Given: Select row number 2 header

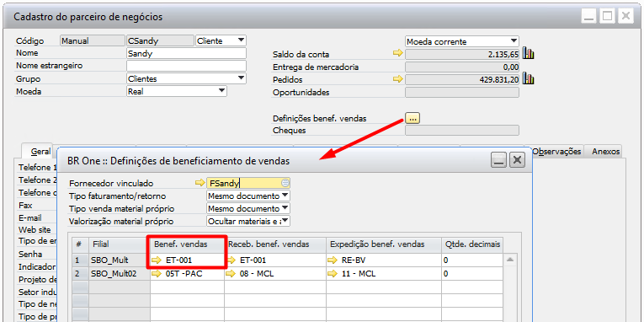Looking at the screenshot, I should pyautogui.click(x=81, y=273).
